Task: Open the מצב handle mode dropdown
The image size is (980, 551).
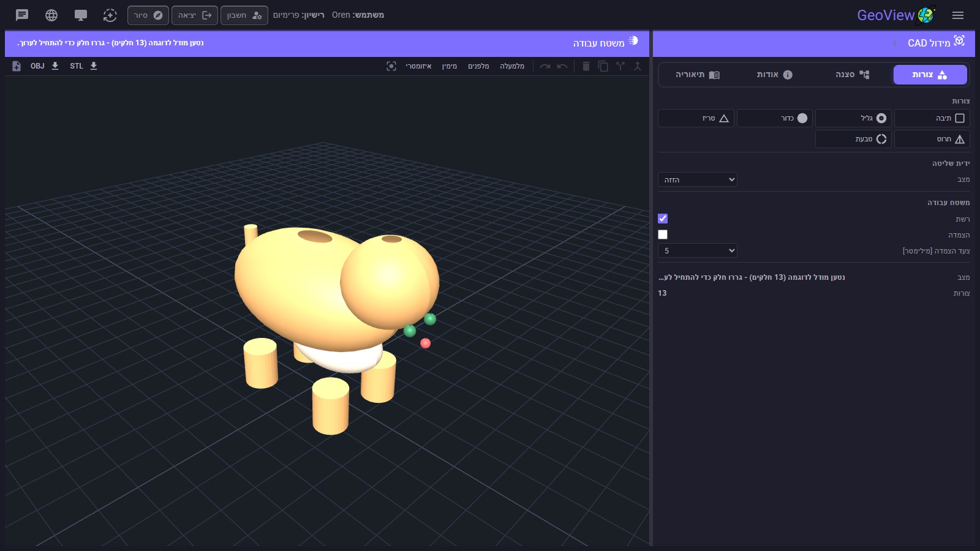Action: coord(698,179)
